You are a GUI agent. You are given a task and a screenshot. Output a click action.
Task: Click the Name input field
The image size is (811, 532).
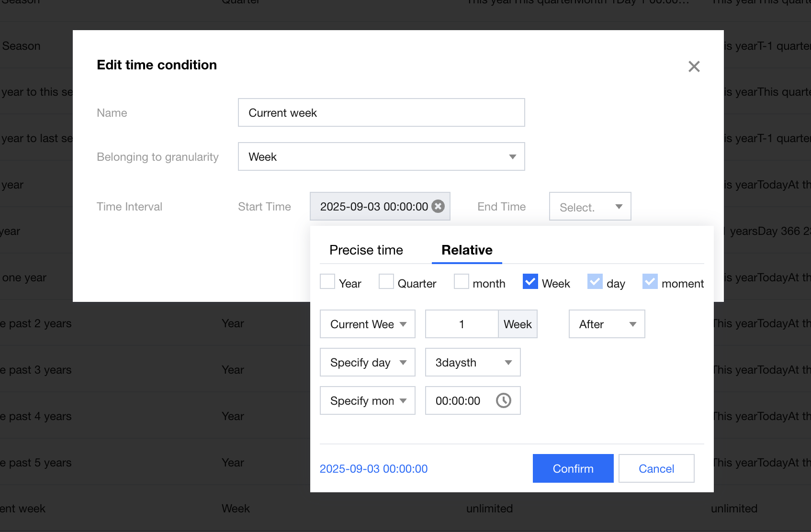point(381,112)
